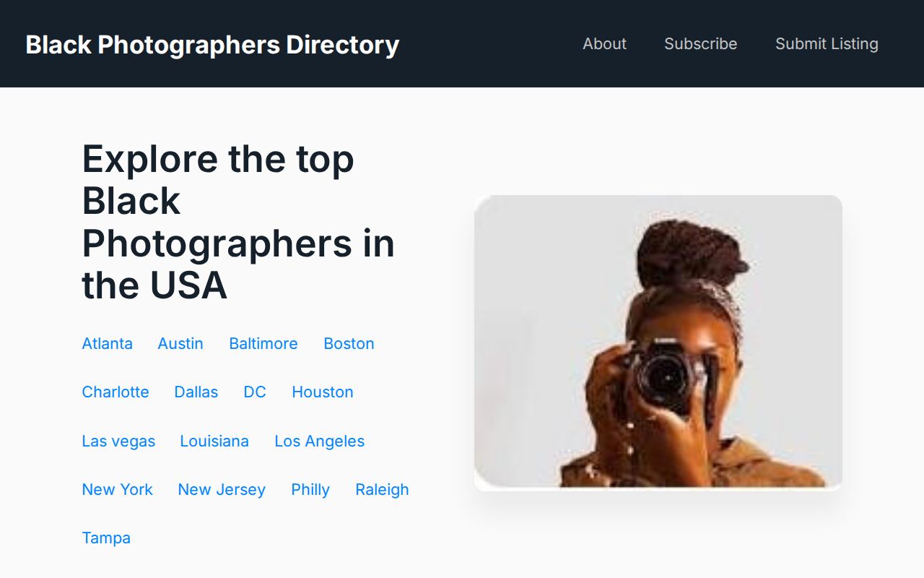Go to the Black Photographers Directory homepage
This screenshot has height=578, width=924.
click(x=212, y=44)
